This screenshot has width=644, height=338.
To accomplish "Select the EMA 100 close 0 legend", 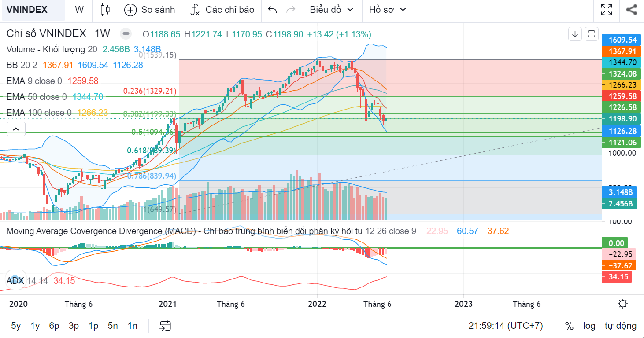I will [x=39, y=113].
